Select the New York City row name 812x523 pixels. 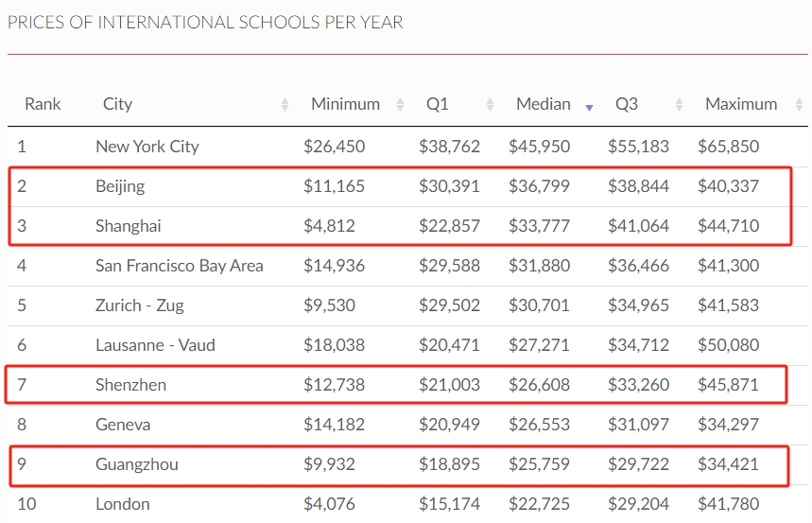(x=147, y=147)
